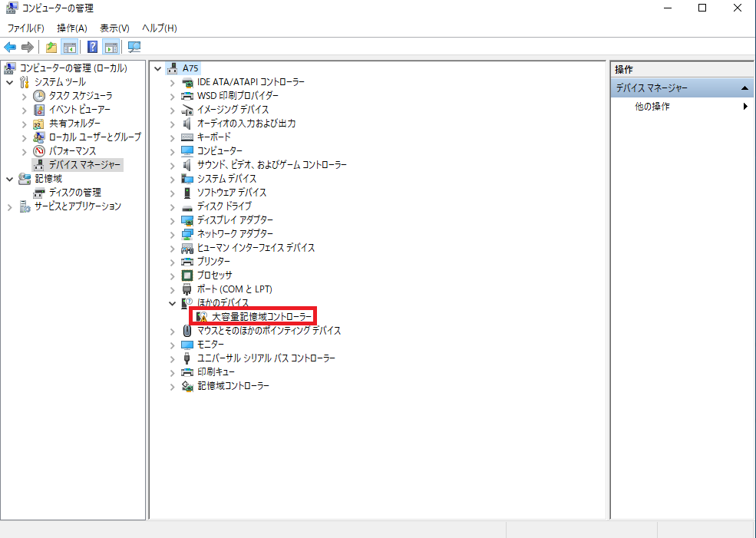Click the Back arrow toolbar icon

point(10,47)
